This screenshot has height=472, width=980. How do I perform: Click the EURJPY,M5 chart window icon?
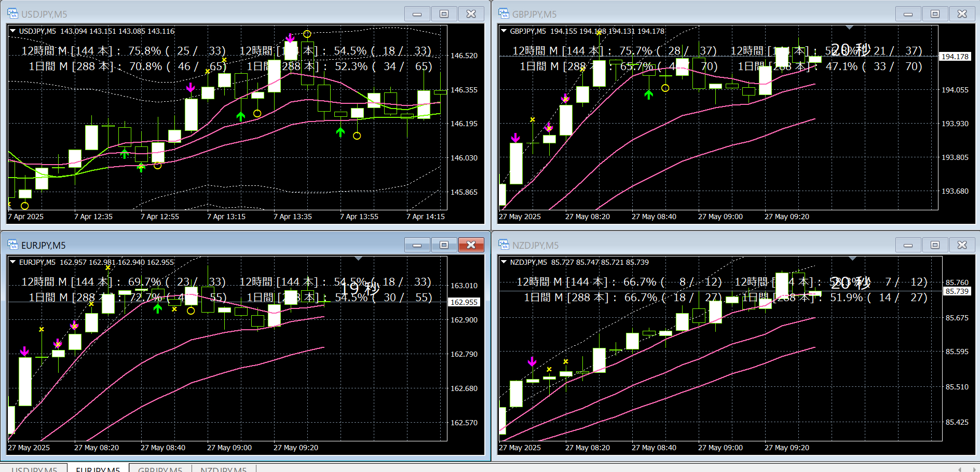(12, 245)
